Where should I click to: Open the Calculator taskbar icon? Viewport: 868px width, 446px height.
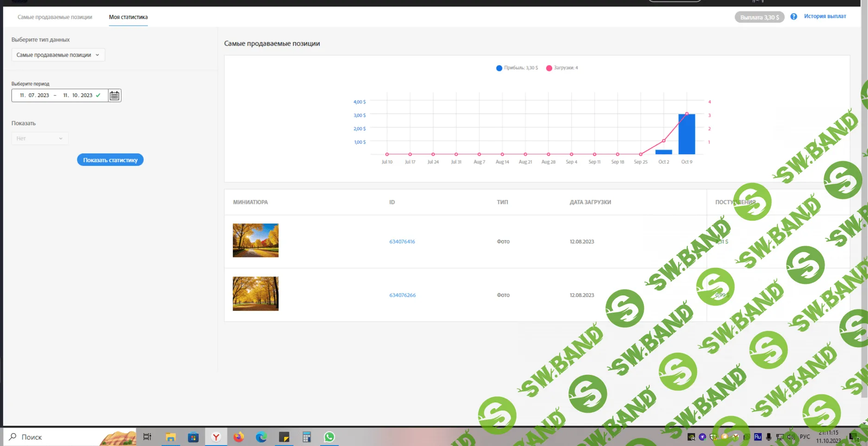tap(306, 437)
